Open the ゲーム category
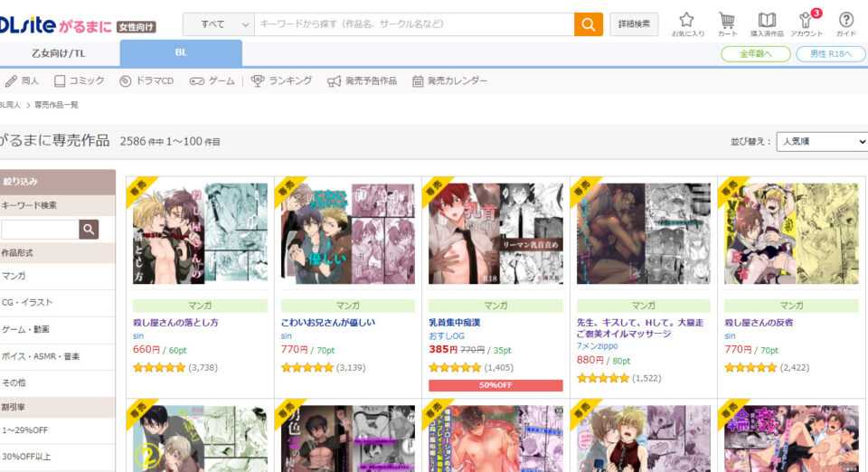The image size is (868, 472). [212, 80]
